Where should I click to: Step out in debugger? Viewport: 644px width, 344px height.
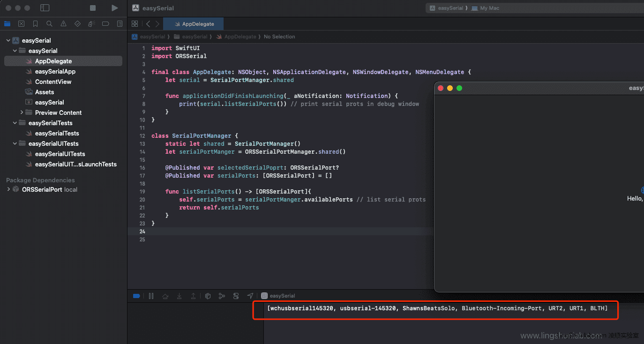[x=193, y=296]
